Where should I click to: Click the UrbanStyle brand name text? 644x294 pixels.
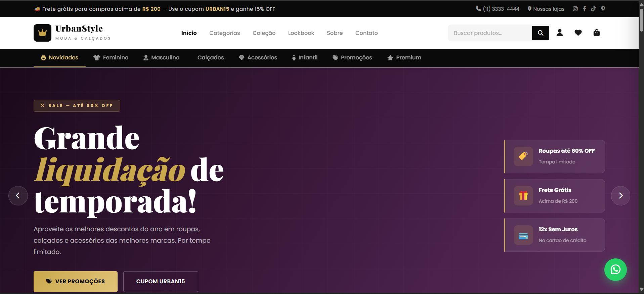point(79,29)
